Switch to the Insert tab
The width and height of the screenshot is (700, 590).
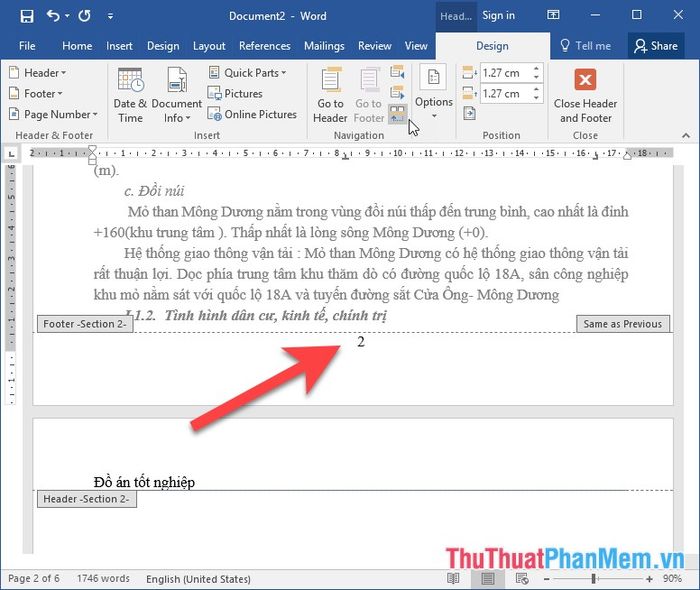(x=119, y=46)
